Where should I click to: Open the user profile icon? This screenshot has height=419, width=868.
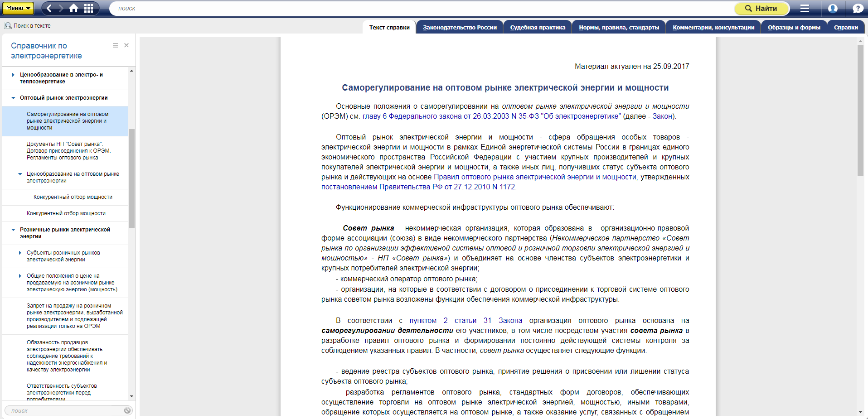coord(833,8)
